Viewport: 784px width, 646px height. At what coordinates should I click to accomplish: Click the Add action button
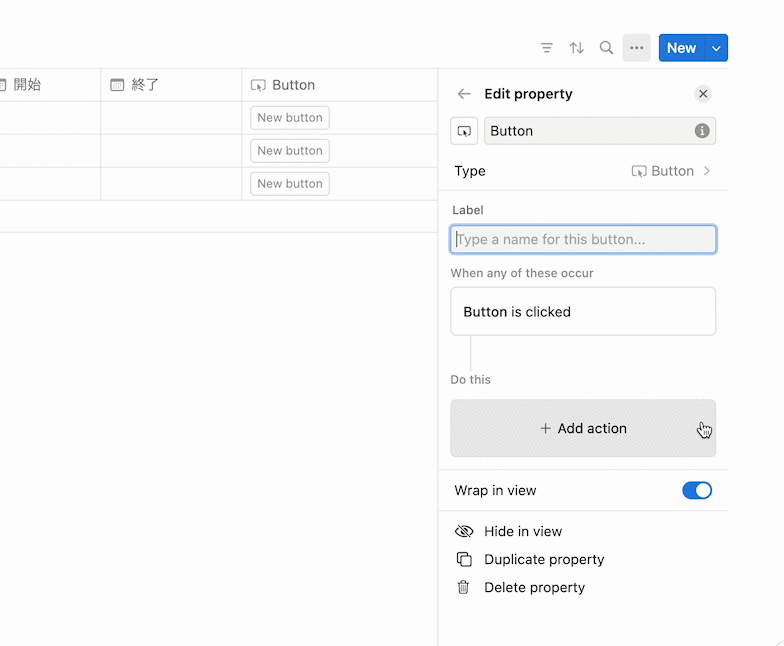point(583,428)
